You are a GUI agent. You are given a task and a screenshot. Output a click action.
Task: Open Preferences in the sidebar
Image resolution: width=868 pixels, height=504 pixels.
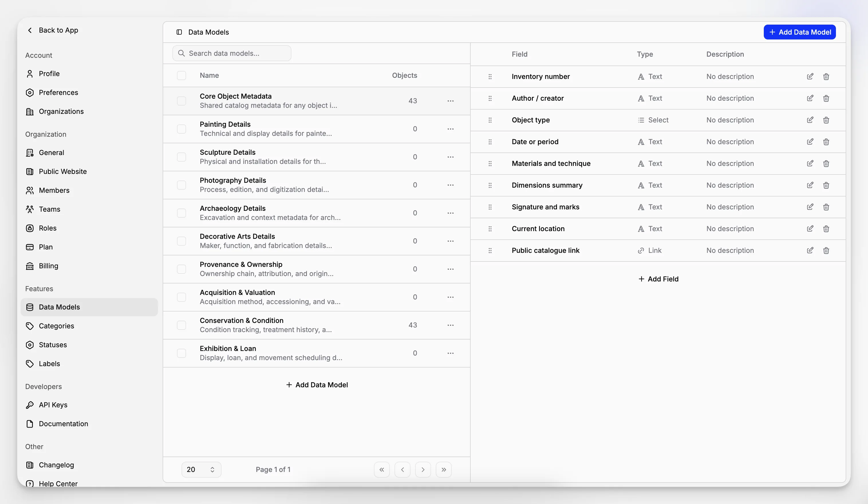coord(89,93)
